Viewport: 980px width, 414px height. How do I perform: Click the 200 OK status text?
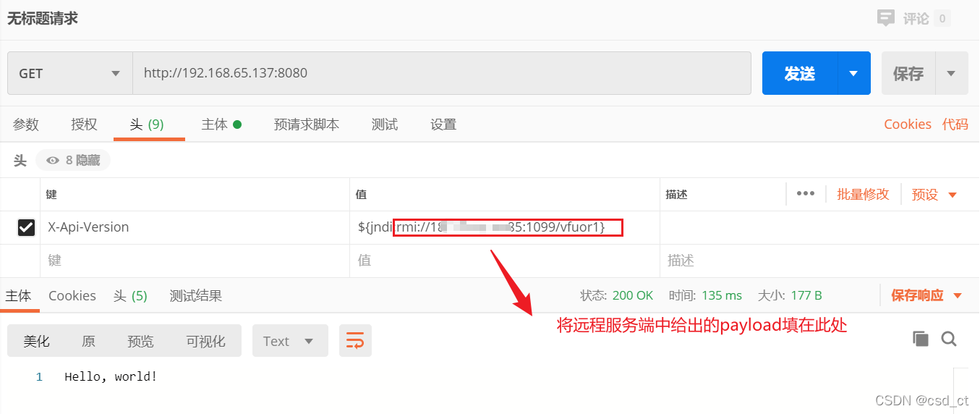633,295
